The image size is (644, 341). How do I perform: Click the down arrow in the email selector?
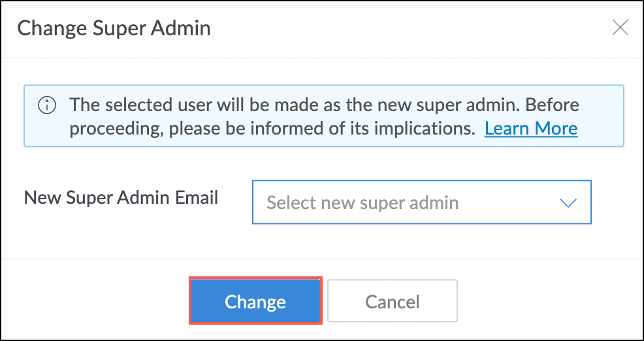coord(568,203)
